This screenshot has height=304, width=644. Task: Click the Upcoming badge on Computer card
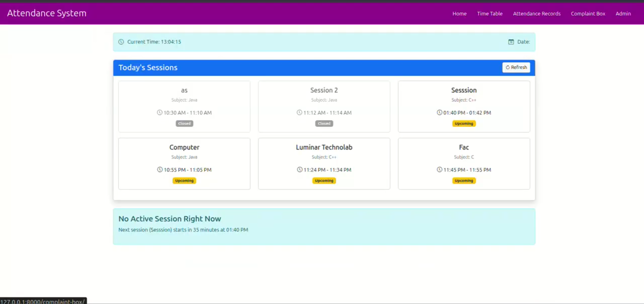(184, 180)
